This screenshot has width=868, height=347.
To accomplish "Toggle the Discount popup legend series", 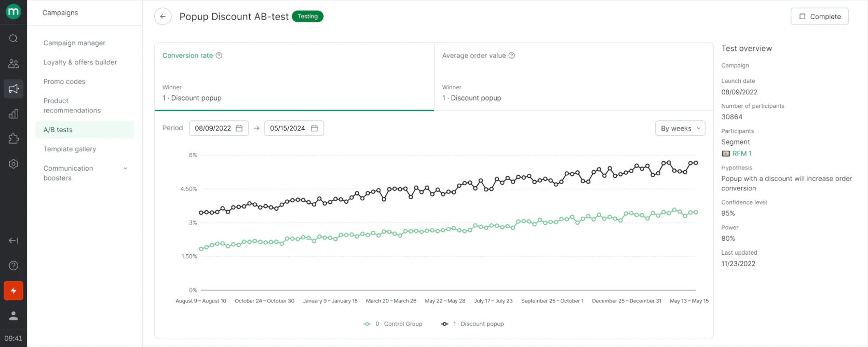I will [473, 324].
